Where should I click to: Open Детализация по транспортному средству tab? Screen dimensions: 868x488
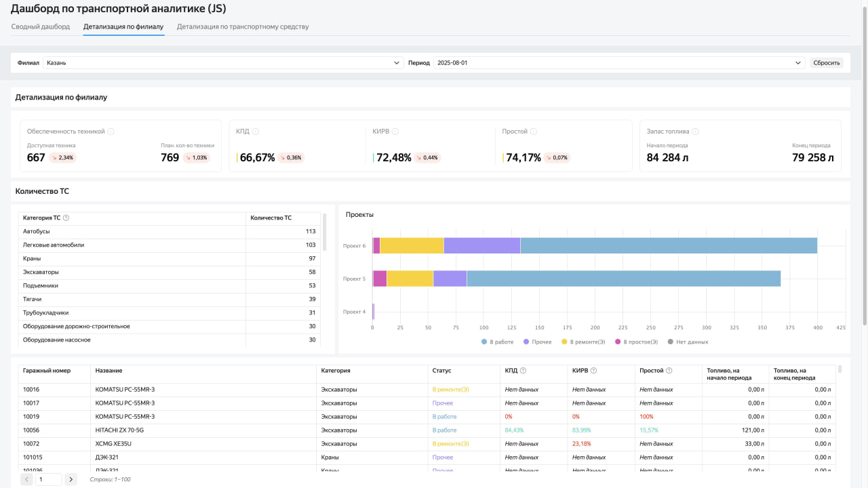[x=243, y=27]
